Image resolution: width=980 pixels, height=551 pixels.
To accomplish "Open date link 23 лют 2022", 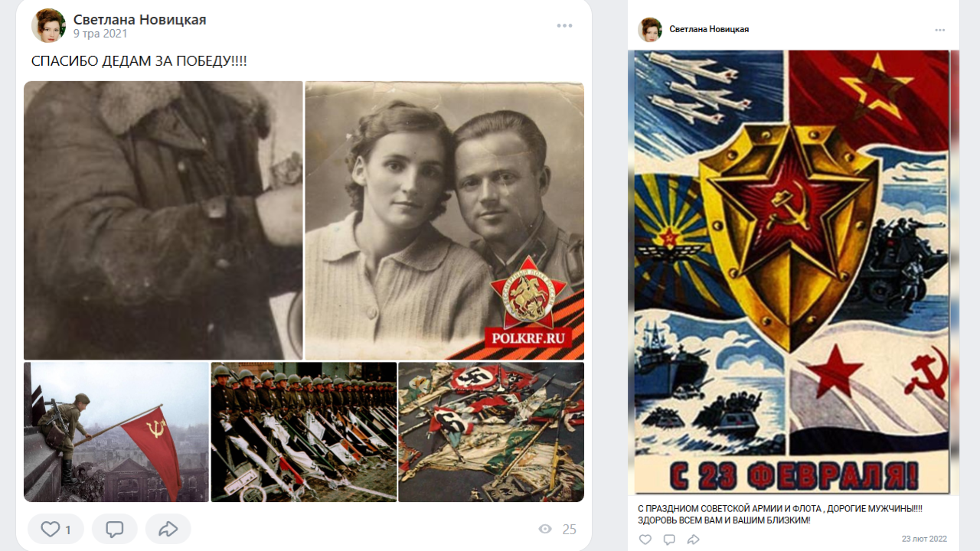I will pos(924,539).
